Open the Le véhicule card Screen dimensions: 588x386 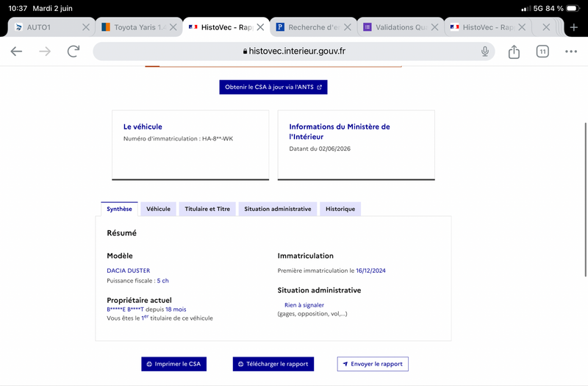click(x=190, y=145)
